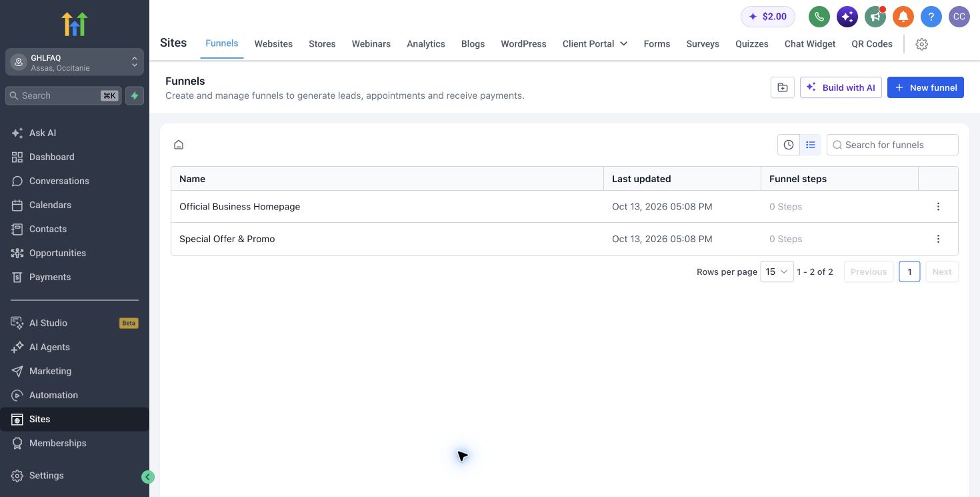The image size is (980, 497).
Task: Expand the Client Portal dropdown
Action: click(595, 44)
